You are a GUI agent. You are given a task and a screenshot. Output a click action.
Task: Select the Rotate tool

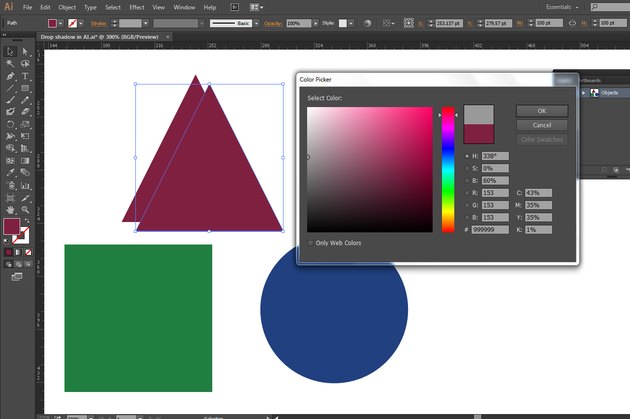coord(10,125)
